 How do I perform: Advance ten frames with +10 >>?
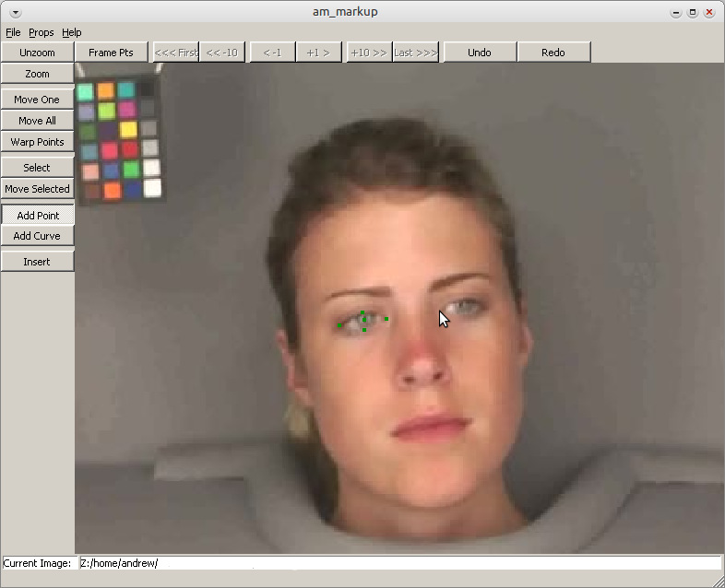369,53
